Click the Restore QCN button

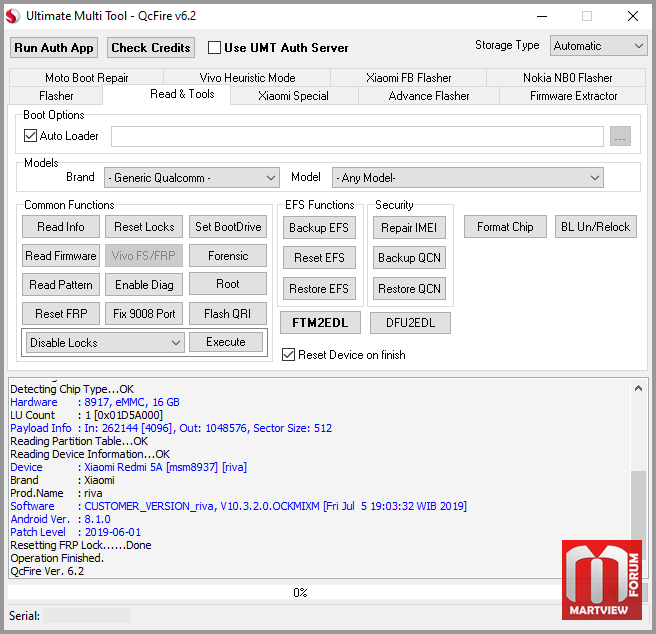pos(409,289)
